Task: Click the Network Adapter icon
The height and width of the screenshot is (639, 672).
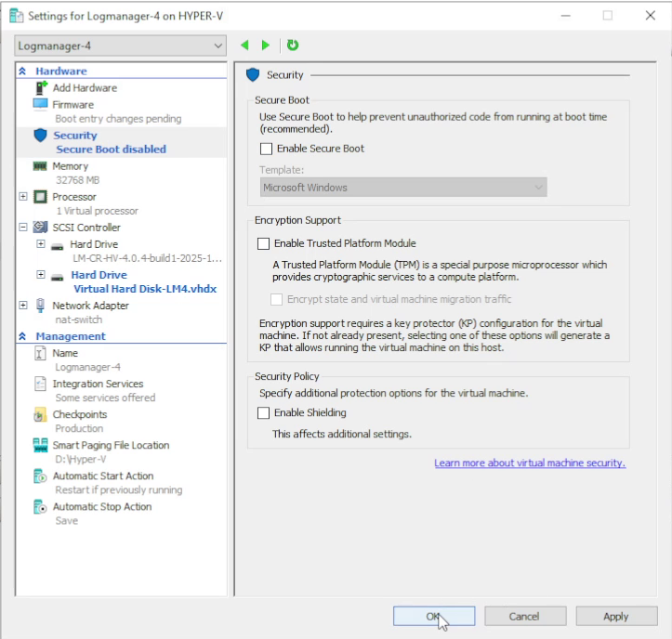Action: pyautogui.click(x=40, y=306)
